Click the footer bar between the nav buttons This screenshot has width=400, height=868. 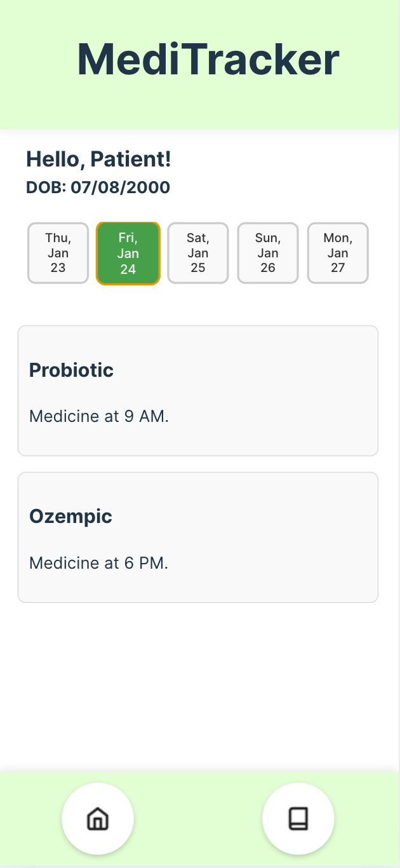click(198, 818)
